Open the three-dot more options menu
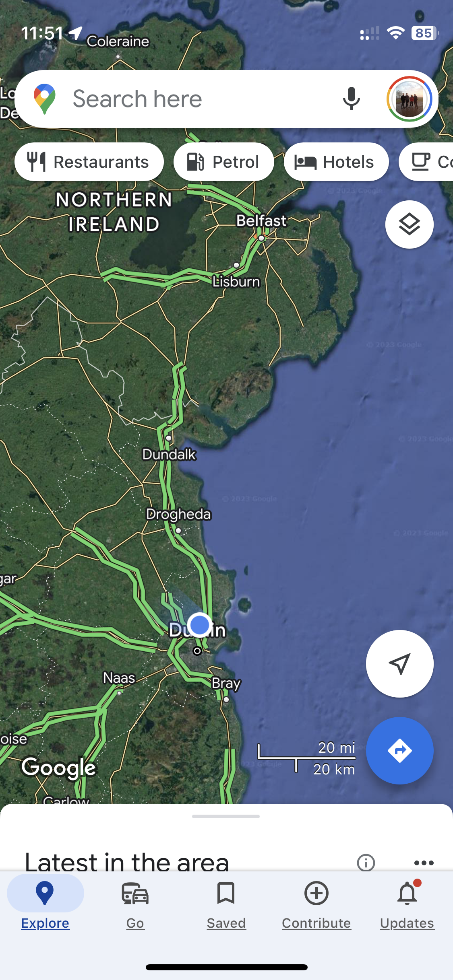 coord(424,863)
